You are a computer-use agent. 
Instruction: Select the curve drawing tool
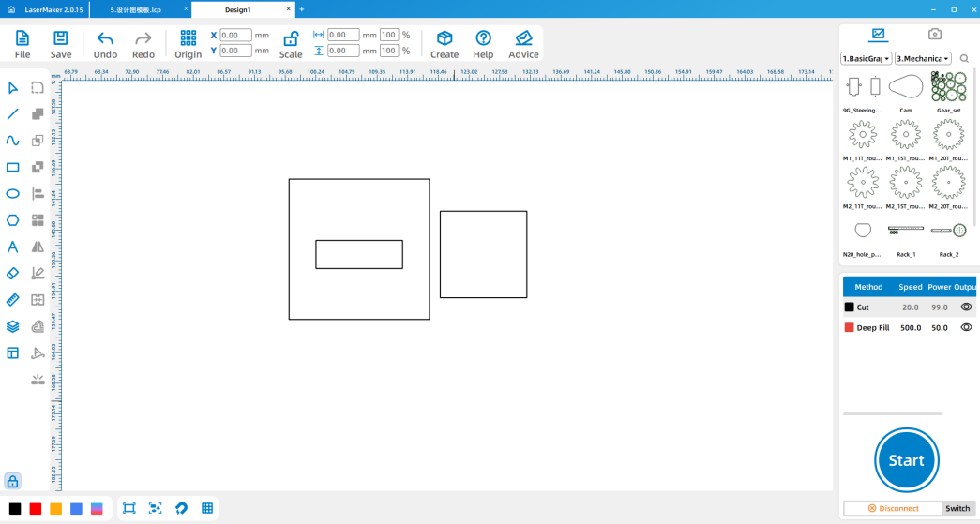click(x=12, y=141)
